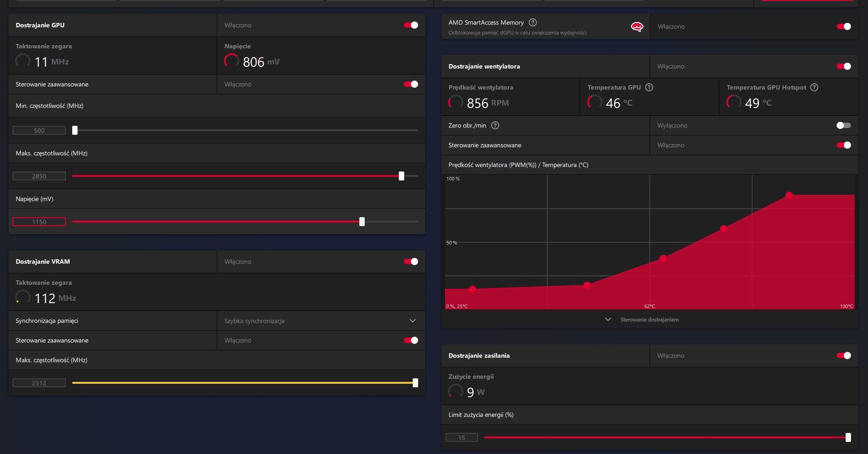Image resolution: width=868 pixels, height=454 pixels.
Task: Click the Dostrajanie wentylatora header
Action: (x=484, y=66)
